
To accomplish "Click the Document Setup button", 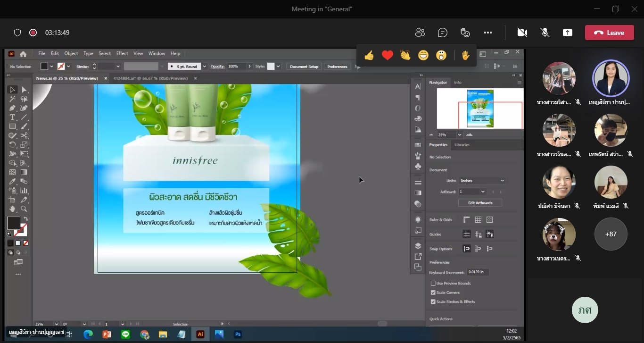I will 304,67.
